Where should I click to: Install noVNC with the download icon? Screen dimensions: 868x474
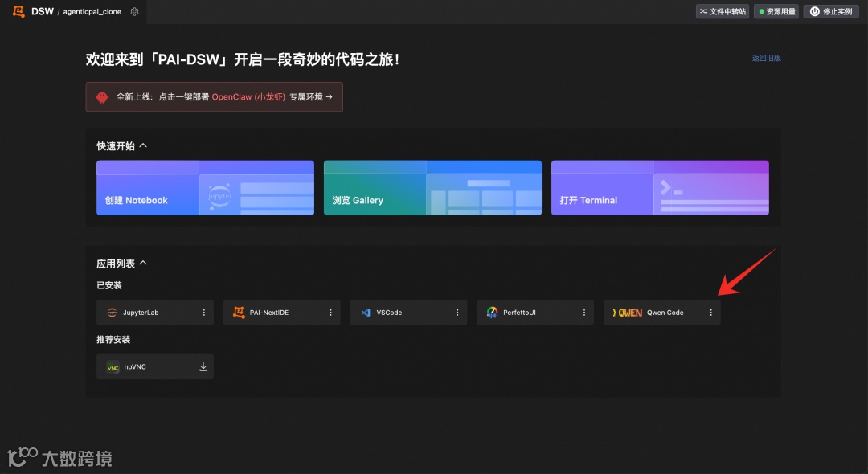[x=203, y=366]
